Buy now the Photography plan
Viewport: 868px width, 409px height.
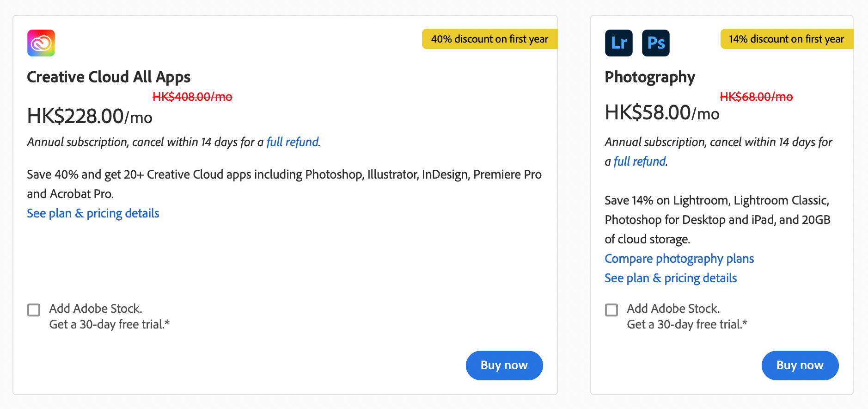800,365
